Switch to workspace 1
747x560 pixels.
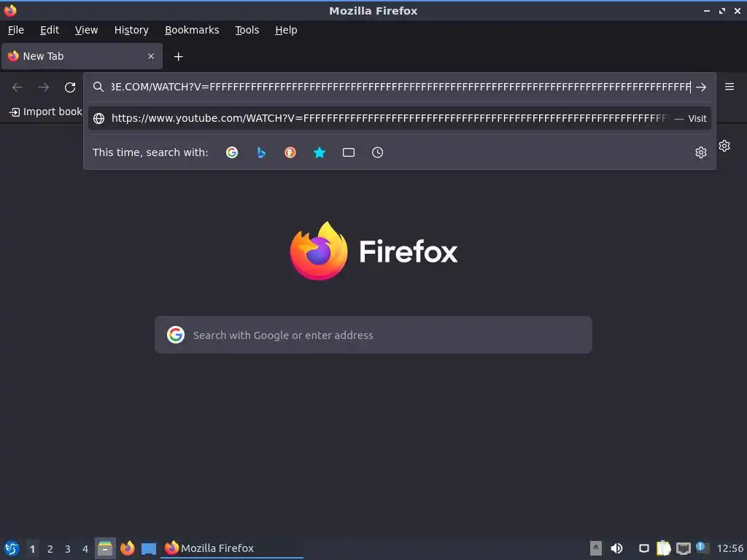(x=32, y=548)
